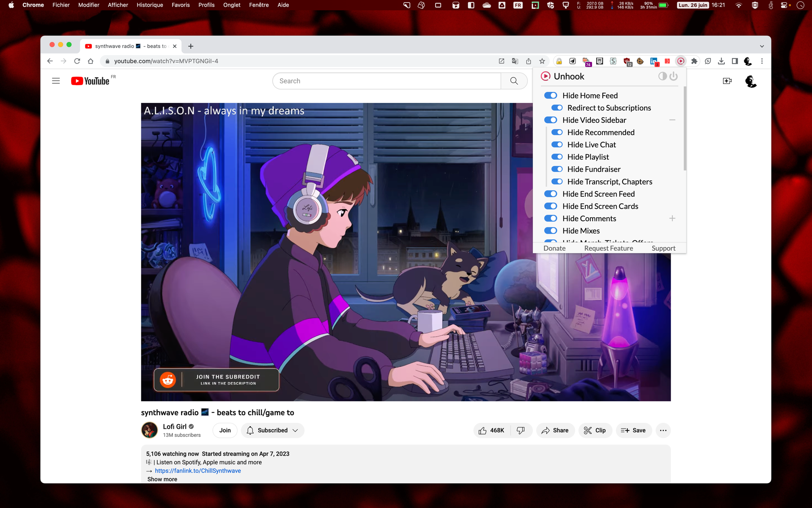Disable the Hide Live Chat toggle
This screenshot has height=508, width=812.
point(557,144)
